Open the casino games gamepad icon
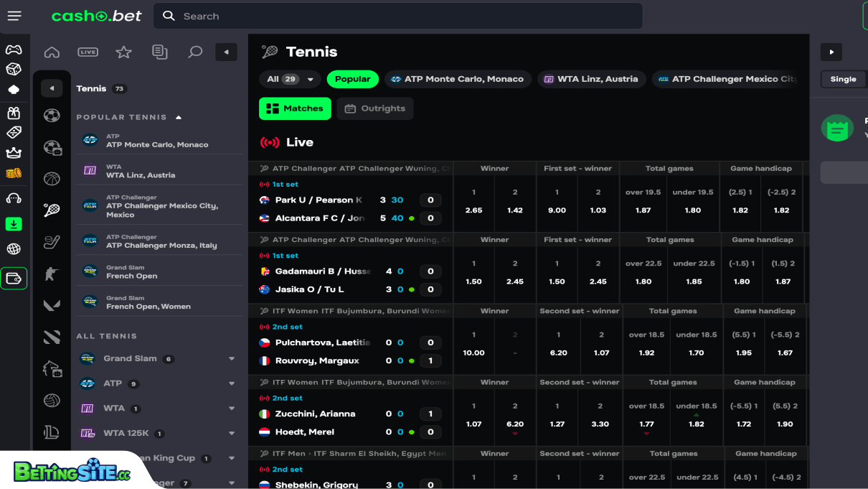This screenshot has height=489, width=868. pos(14,50)
